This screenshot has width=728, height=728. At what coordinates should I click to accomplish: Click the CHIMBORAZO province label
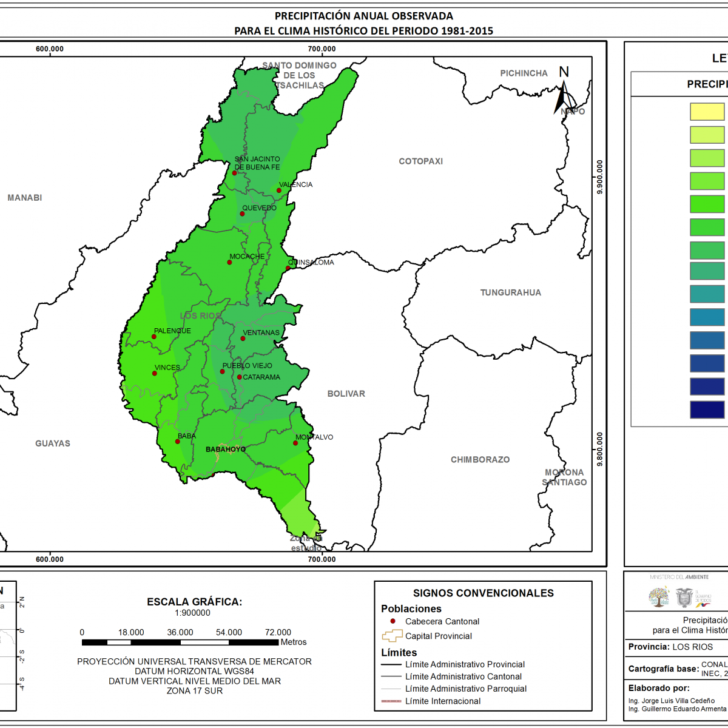tap(480, 460)
